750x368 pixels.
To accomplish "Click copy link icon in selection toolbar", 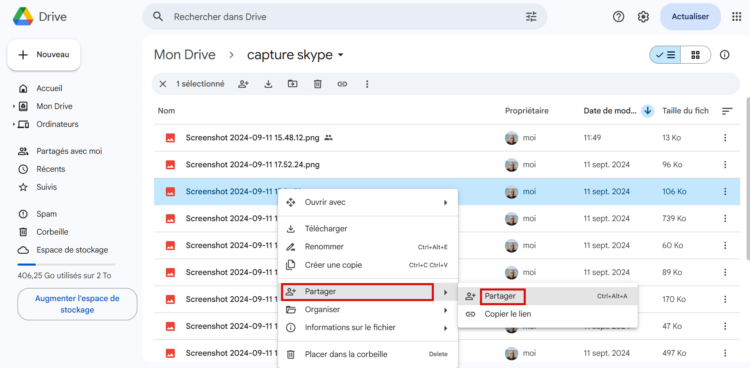I will [x=342, y=84].
